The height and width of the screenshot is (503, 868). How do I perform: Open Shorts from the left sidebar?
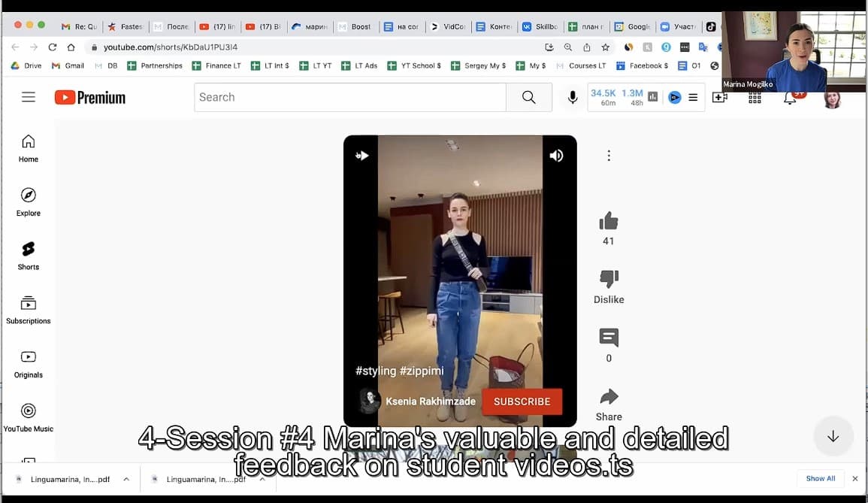tap(29, 255)
